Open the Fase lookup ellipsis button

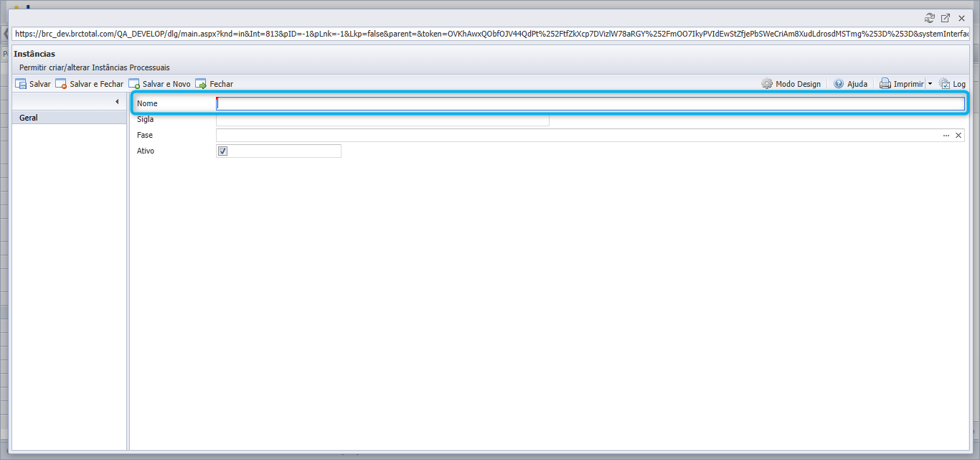(946, 135)
